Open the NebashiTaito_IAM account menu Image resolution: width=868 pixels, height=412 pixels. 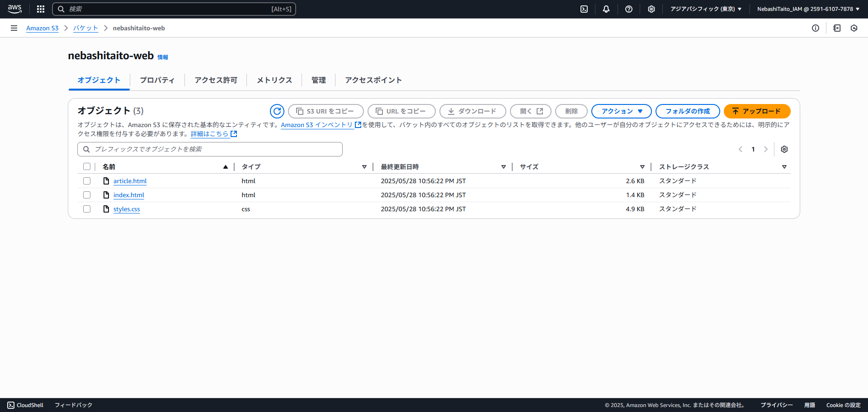808,9
